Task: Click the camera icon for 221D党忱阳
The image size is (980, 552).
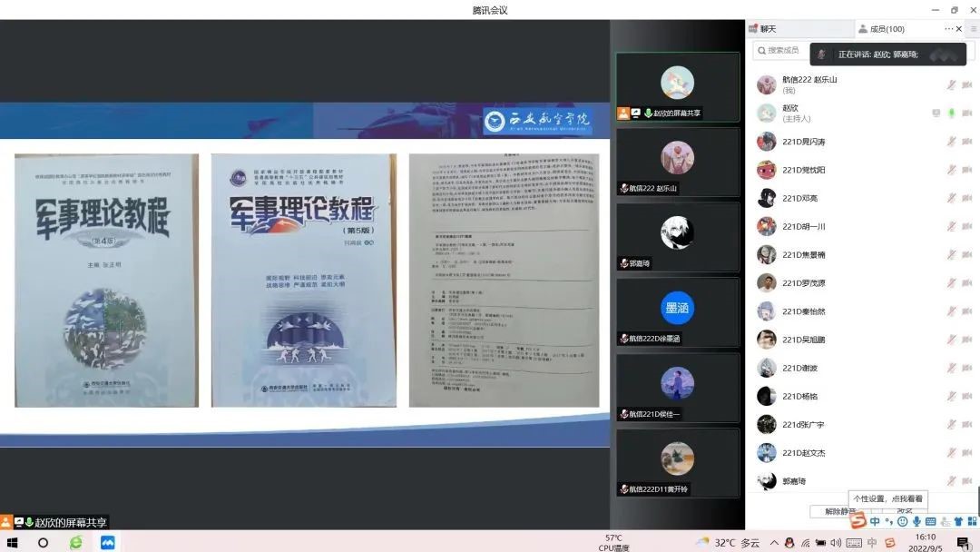Action: coord(966,170)
